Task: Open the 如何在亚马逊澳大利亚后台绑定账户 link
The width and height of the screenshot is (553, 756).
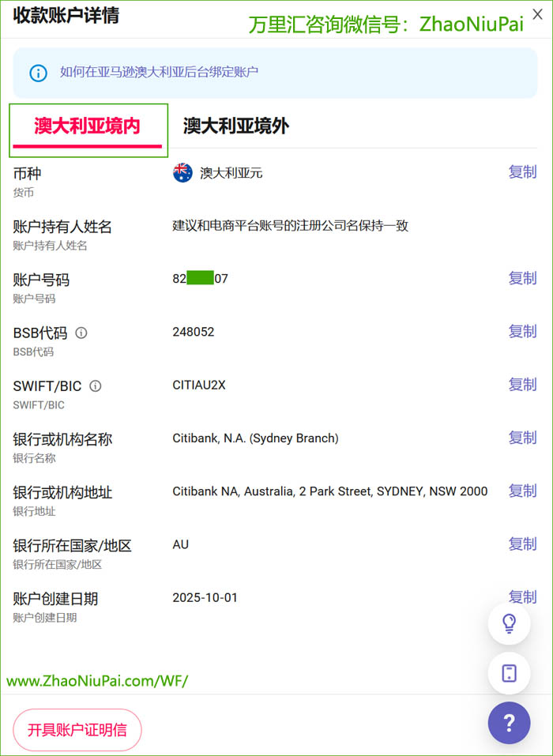Action: tap(159, 73)
